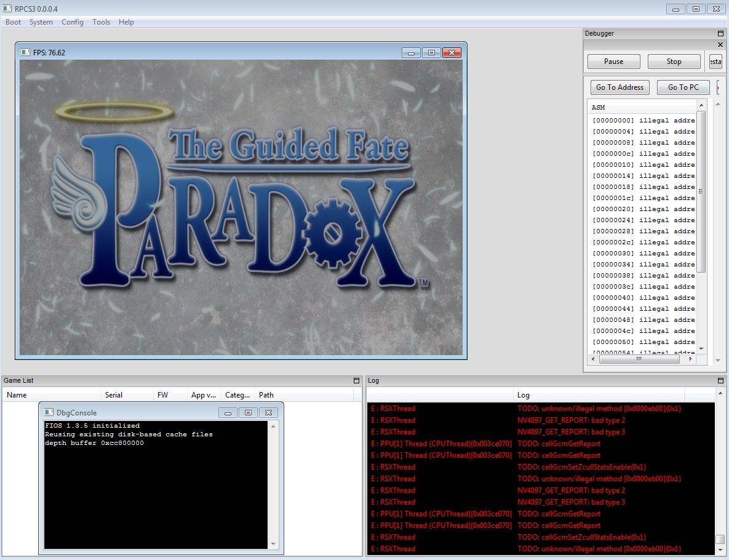Sort Game List by Category column

click(238, 395)
